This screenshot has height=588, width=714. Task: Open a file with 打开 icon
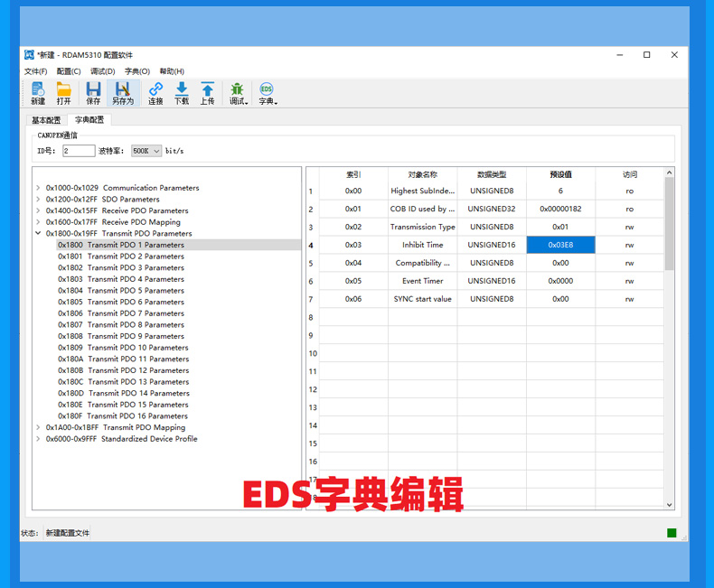[63, 93]
